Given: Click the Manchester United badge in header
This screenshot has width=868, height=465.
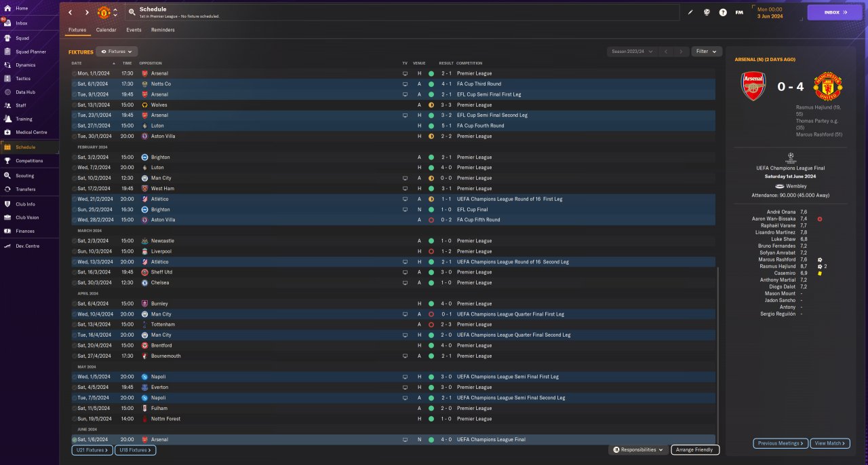Looking at the screenshot, I should point(104,12).
